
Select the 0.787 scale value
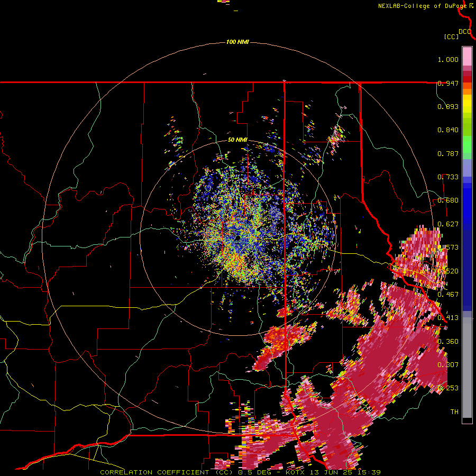pyautogui.click(x=448, y=153)
